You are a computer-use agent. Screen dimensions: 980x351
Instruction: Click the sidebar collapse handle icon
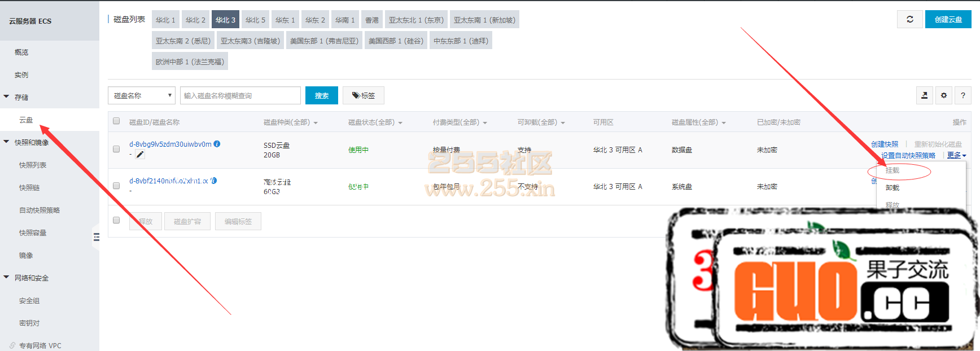[97, 237]
